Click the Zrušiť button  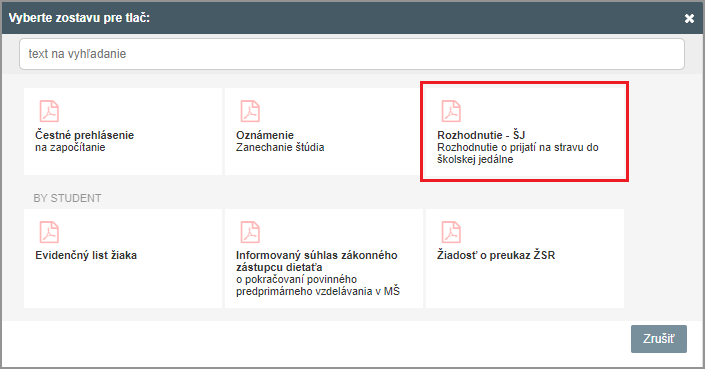(659, 338)
